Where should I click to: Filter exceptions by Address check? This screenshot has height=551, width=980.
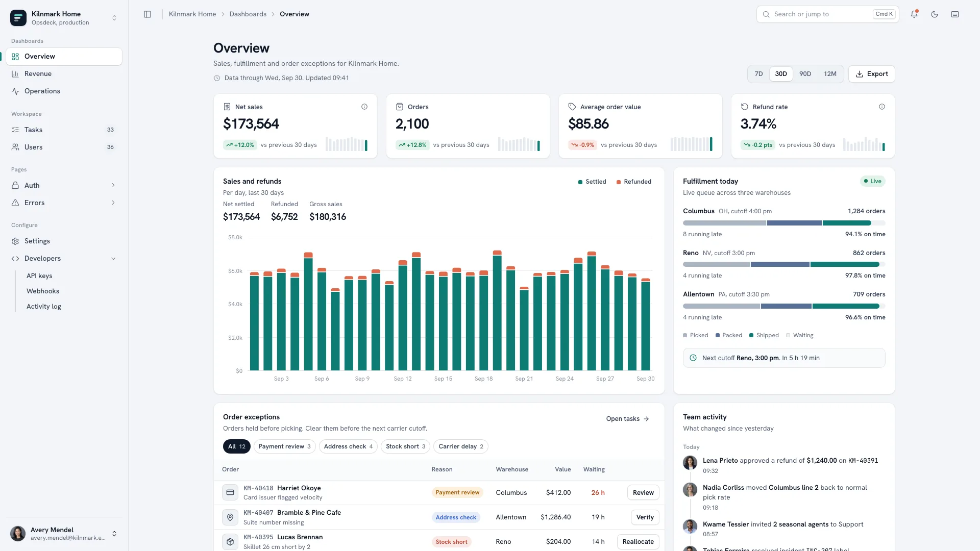pos(348,446)
